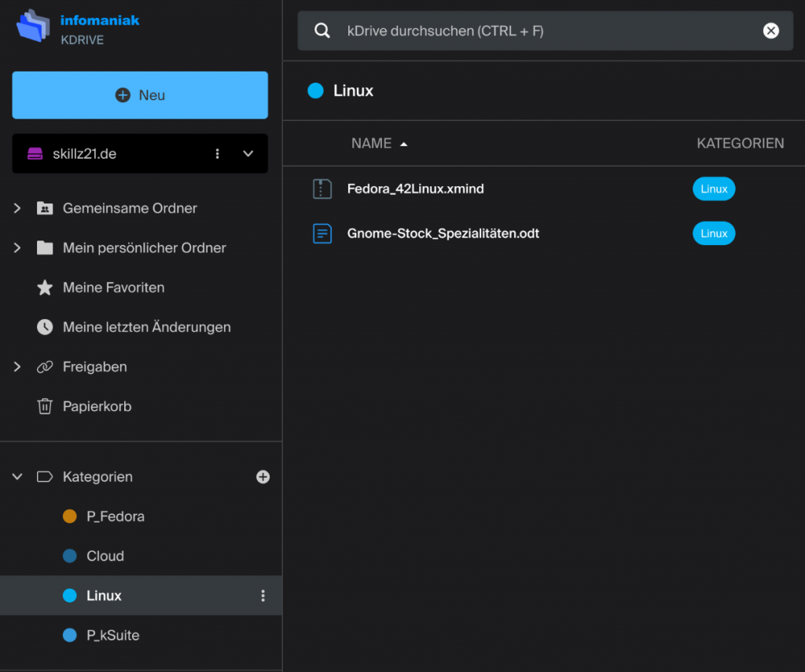Clear the search field with X icon
The height and width of the screenshot is (672, 805).
(771, 31)
